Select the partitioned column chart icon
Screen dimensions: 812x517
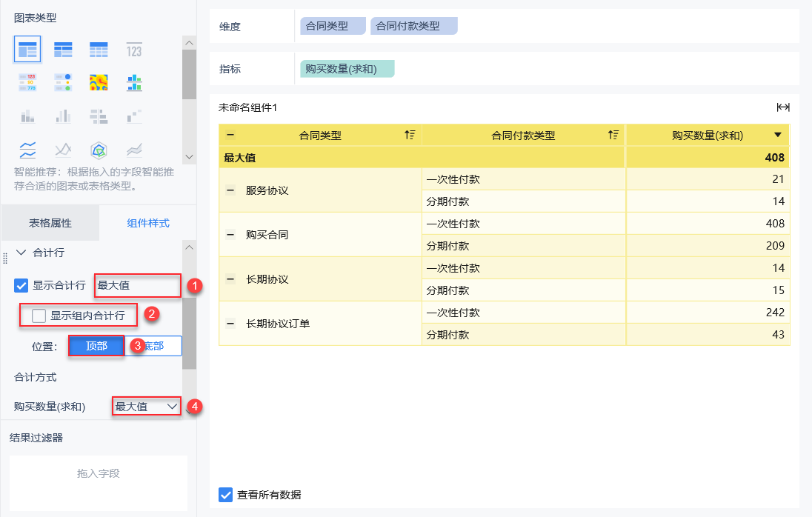click(x=134, y=82)
